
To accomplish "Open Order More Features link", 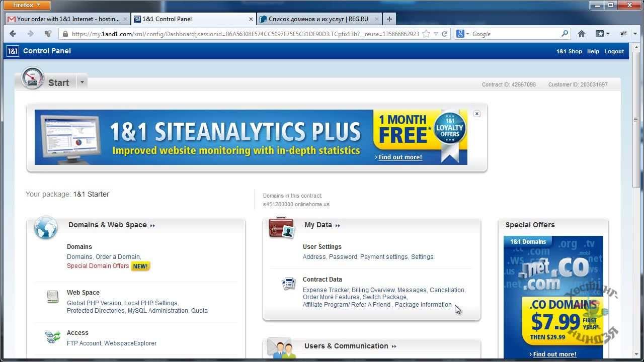I will click(331, 297).
